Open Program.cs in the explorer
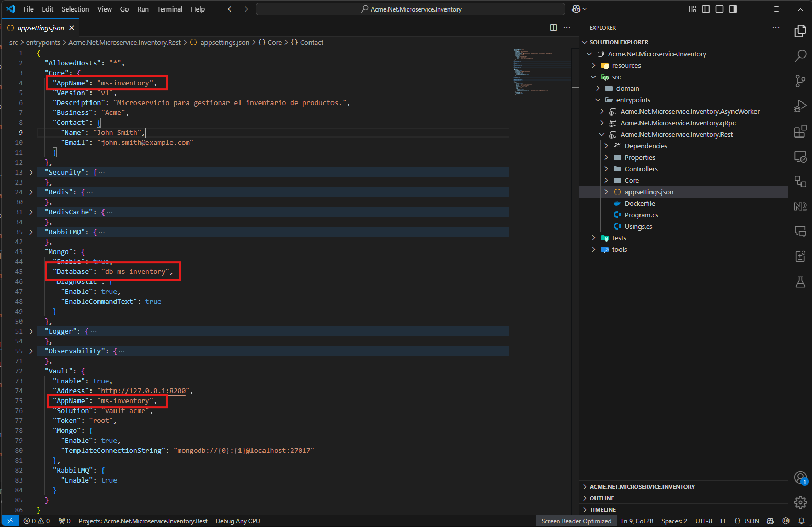The image size is (812, 527). pyautogui.click(x=641, y=215)
